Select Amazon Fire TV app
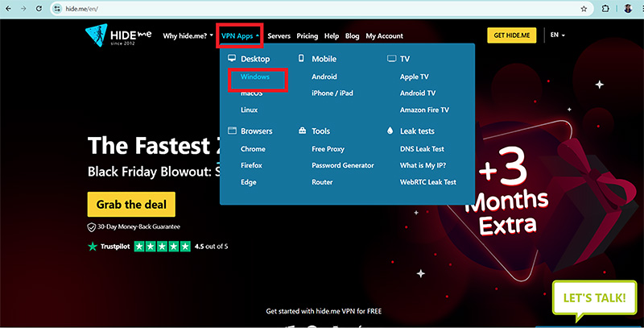Image resolution: width=644 pixels, height=328 pixels. point(424,110)
